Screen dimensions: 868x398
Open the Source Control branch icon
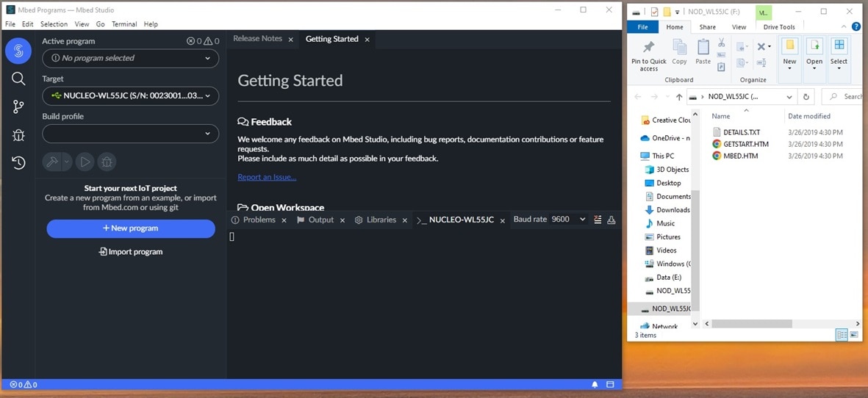18,106
